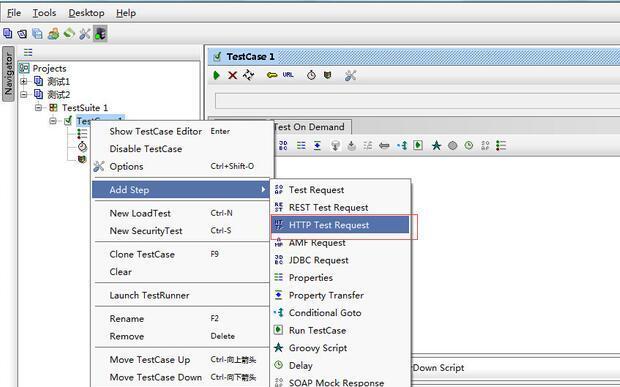Add a Properties step from toolbar icon
Screen dimensions: 620x387
tap(301, 145)
